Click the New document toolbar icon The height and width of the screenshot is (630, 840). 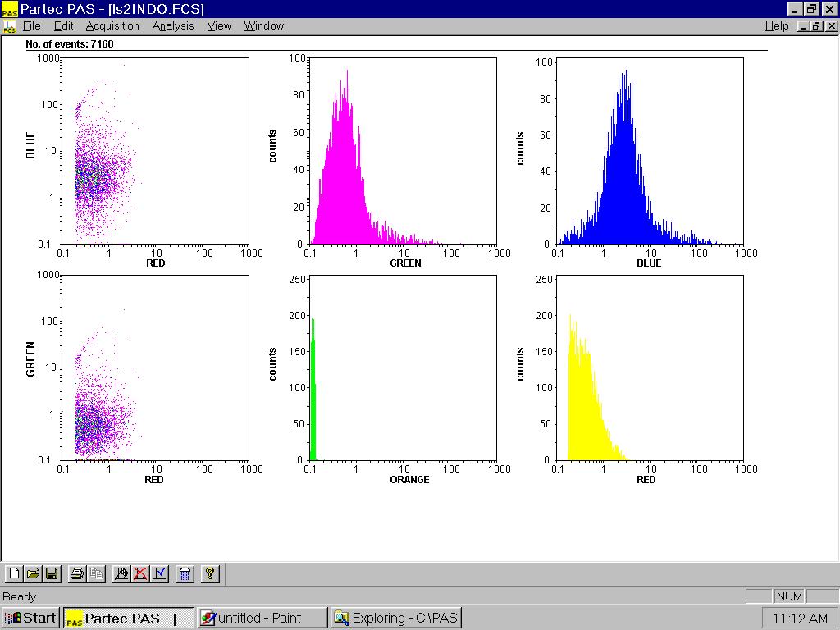pyautogui.click(x=14, y=574)
